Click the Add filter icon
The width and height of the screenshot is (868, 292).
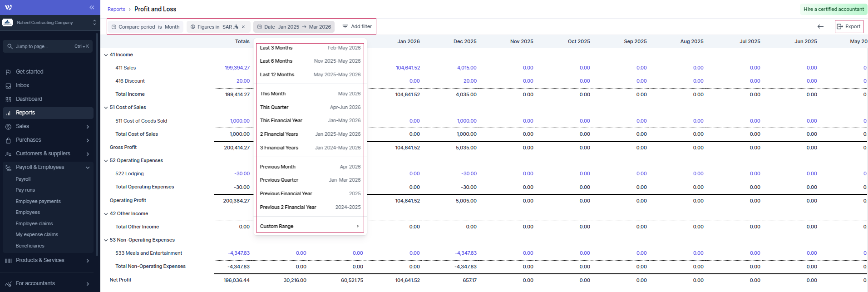(x=345, y=27)
